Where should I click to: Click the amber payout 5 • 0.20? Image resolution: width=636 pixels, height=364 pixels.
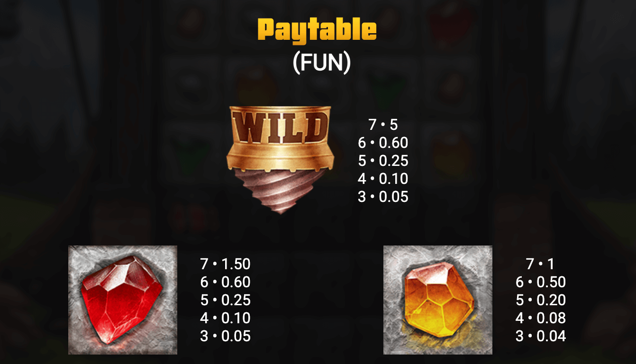(x=540, y=300)
